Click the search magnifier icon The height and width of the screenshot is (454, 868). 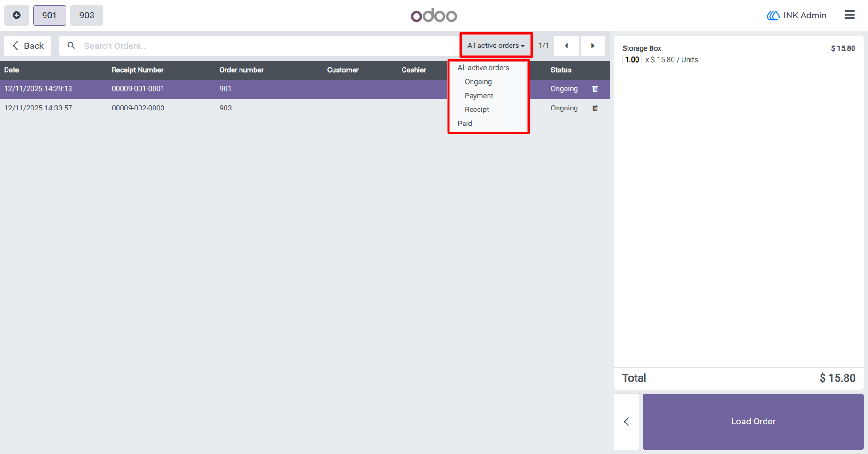coord(71,46)
